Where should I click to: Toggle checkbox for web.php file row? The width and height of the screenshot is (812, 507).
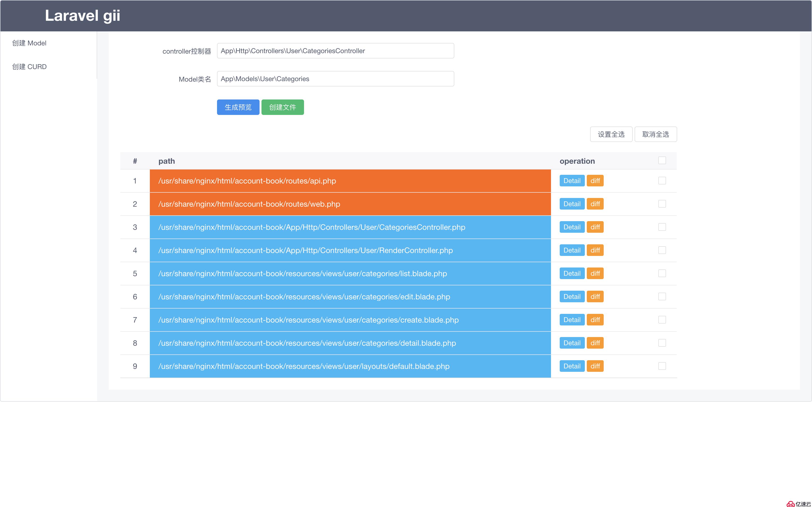pyautogui.click(x=661, y=204)
